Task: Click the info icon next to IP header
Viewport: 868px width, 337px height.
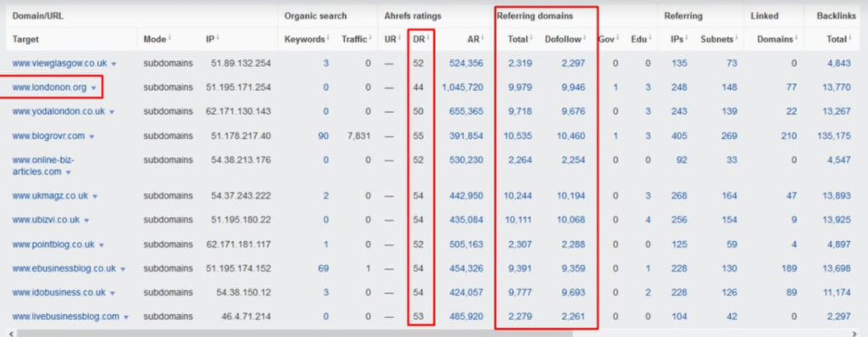Action: coord(218,37)
